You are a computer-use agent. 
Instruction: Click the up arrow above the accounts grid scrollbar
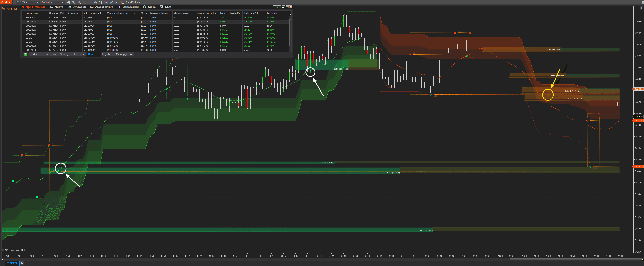click(290, 12)
